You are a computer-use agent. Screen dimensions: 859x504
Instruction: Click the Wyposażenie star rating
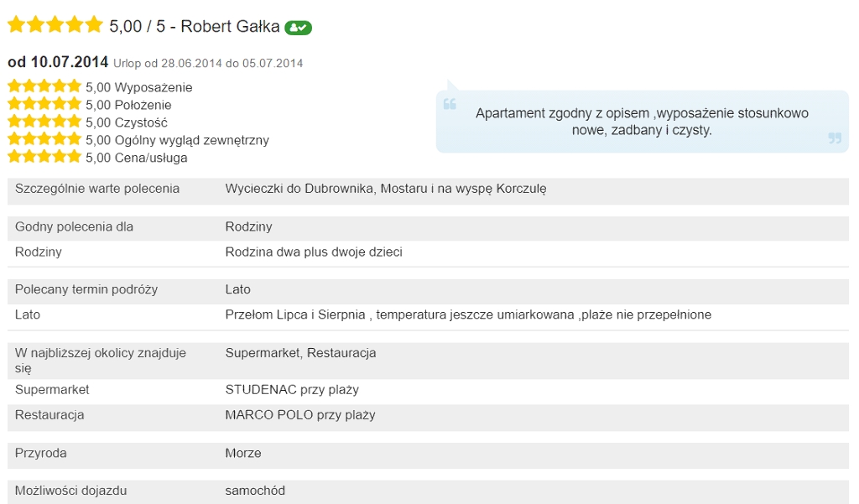(44, 86)
